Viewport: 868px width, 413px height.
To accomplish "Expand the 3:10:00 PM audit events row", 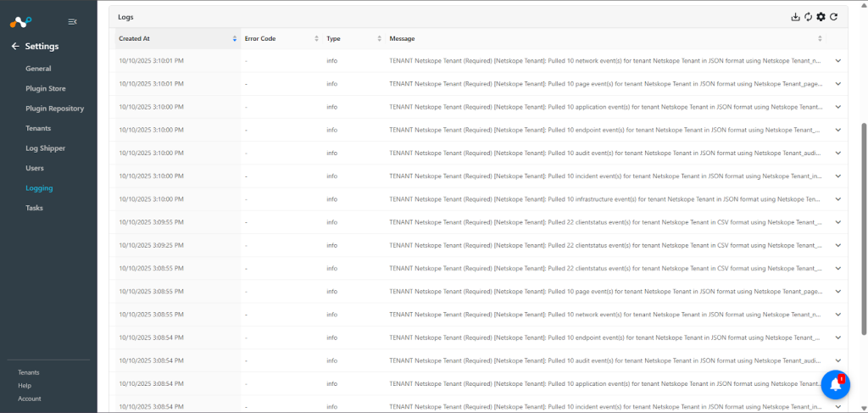I will pos(838,153).
